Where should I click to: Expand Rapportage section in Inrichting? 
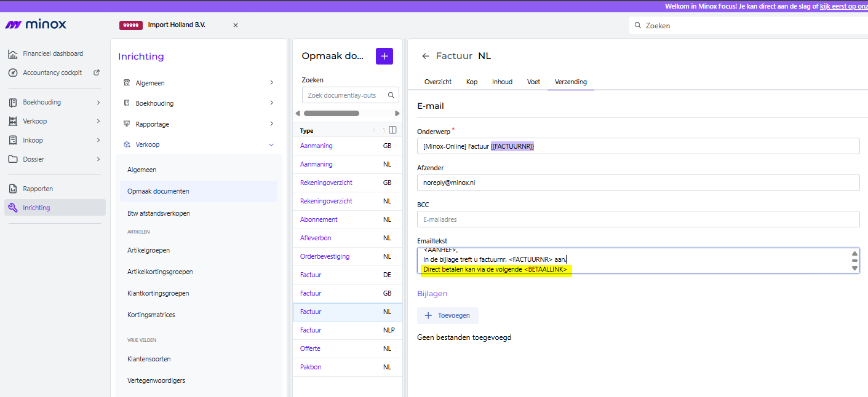click(271, 124)
